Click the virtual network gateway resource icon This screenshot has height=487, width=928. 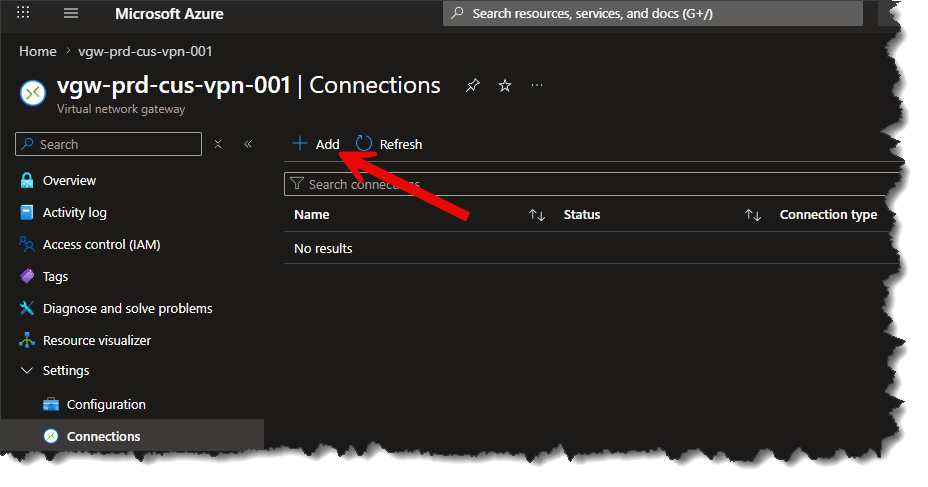33,93
